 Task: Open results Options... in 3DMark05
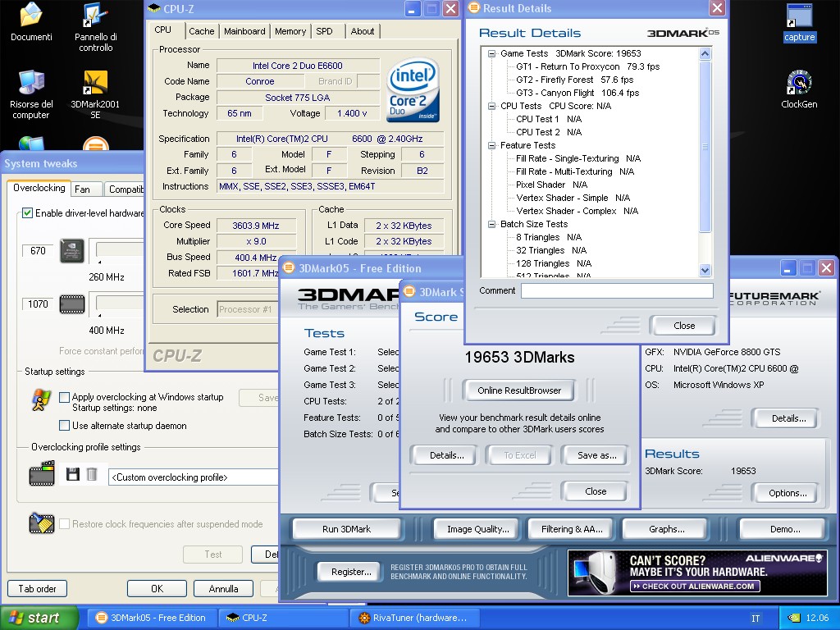(x=787, y=493)
